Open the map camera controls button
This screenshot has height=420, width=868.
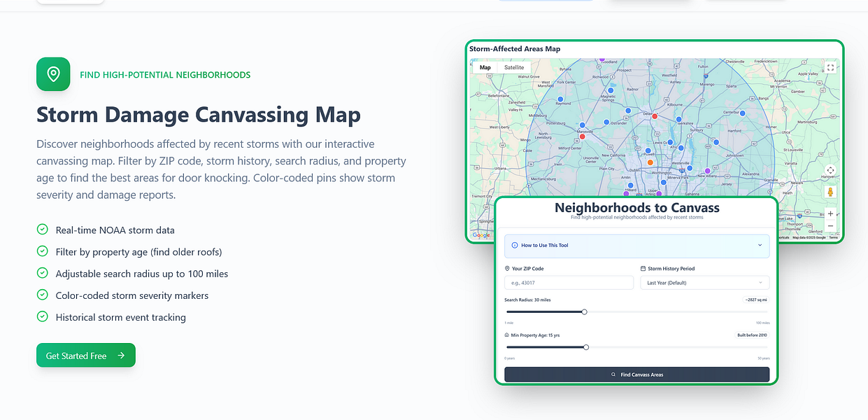click(x=830, y=170)
